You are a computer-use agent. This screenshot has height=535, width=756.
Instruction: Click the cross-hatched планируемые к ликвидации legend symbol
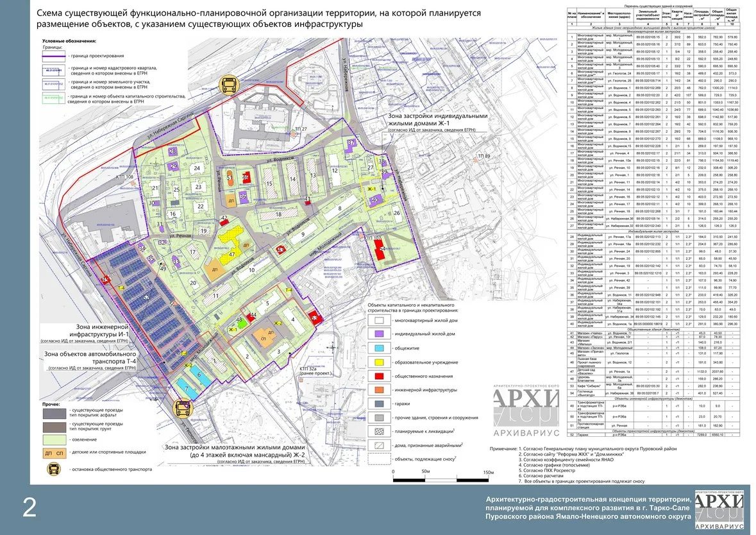point(380,432)
